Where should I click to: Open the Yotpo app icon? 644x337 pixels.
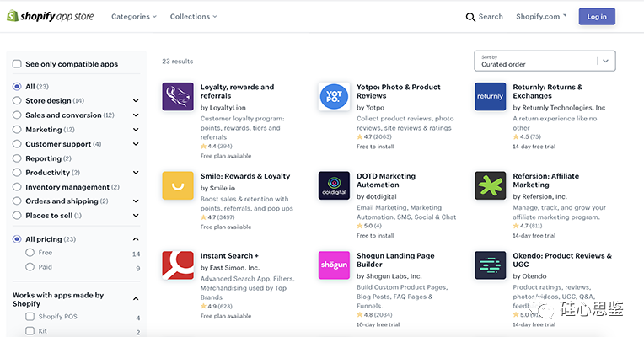coord(334,97)
